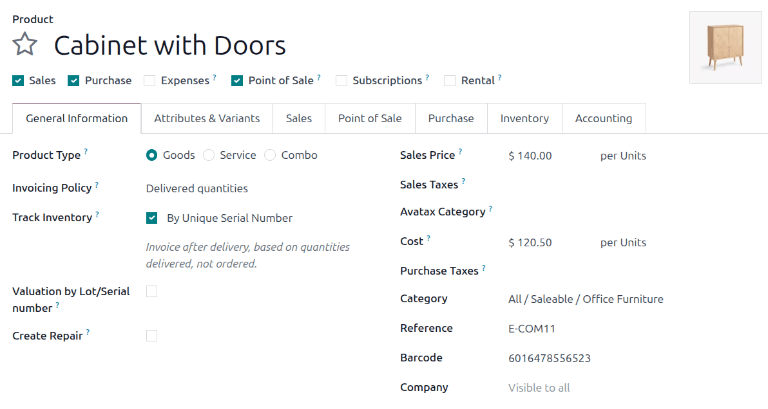
Task: Click the favorite star icon
Action: [25, 45]
